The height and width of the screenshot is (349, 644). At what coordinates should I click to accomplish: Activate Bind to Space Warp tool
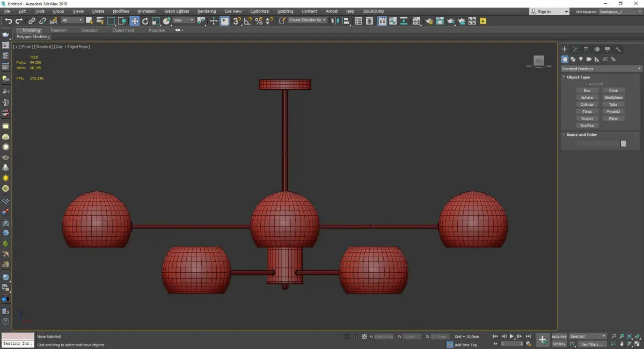click(x=54, y=21)
